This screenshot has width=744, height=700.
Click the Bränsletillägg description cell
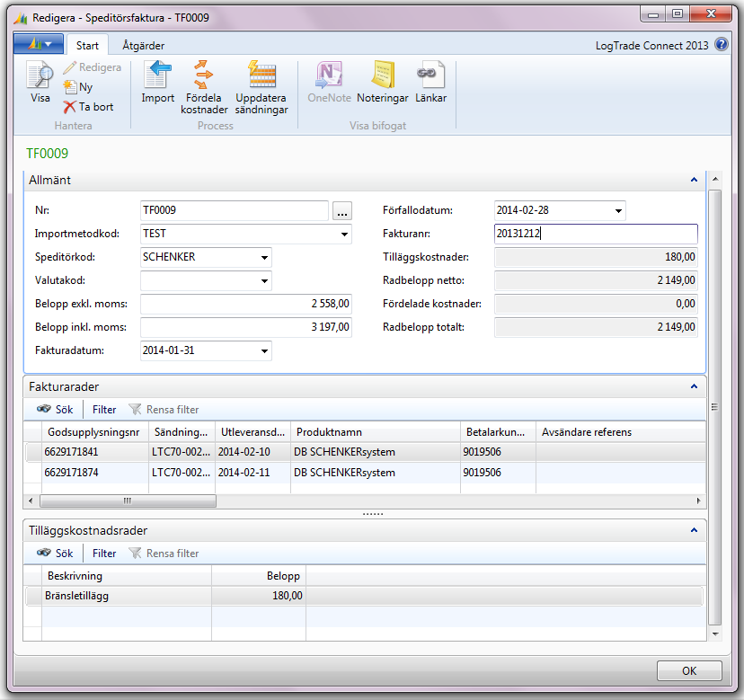pos(126,596)
